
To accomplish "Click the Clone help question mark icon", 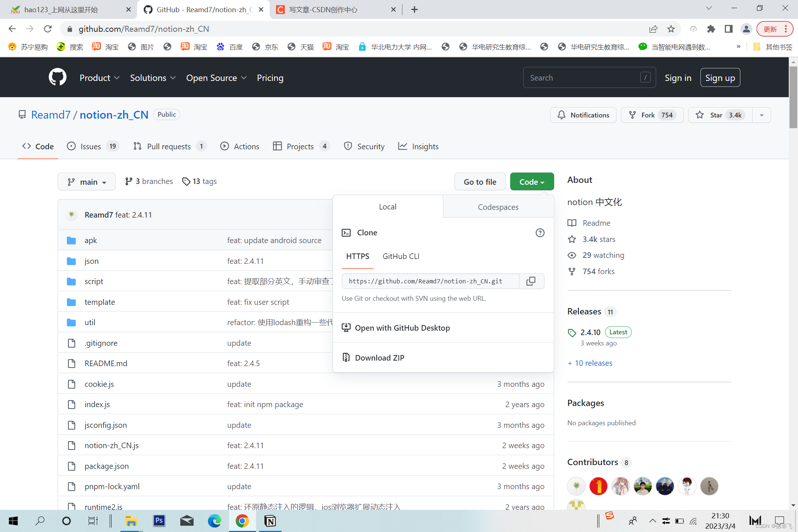I will [x=540, y=233].
